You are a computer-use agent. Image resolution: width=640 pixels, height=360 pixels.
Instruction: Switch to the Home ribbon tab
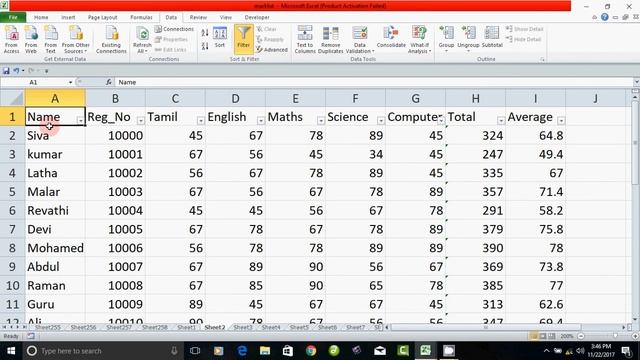[x=41, y=17]
